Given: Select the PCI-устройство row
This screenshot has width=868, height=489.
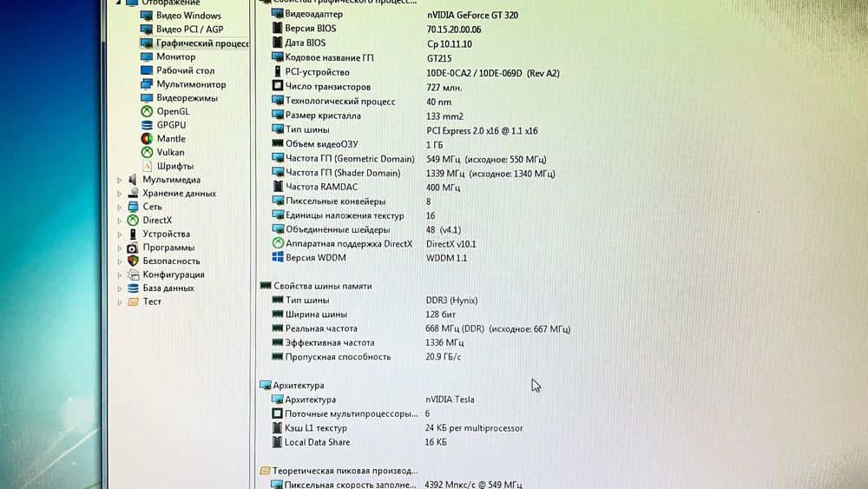Looking at the screenshot, I should point(416,73).
